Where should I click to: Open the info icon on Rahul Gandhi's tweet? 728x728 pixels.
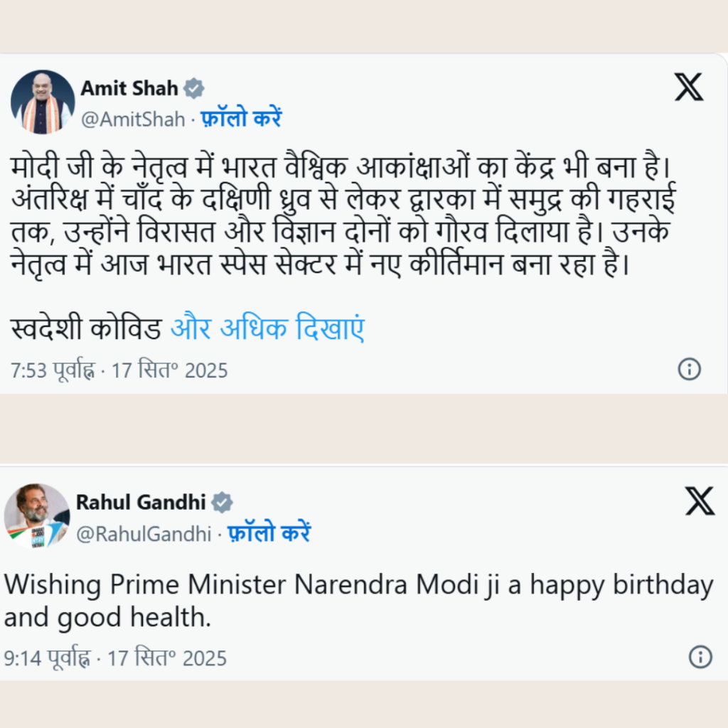point(700,657)
